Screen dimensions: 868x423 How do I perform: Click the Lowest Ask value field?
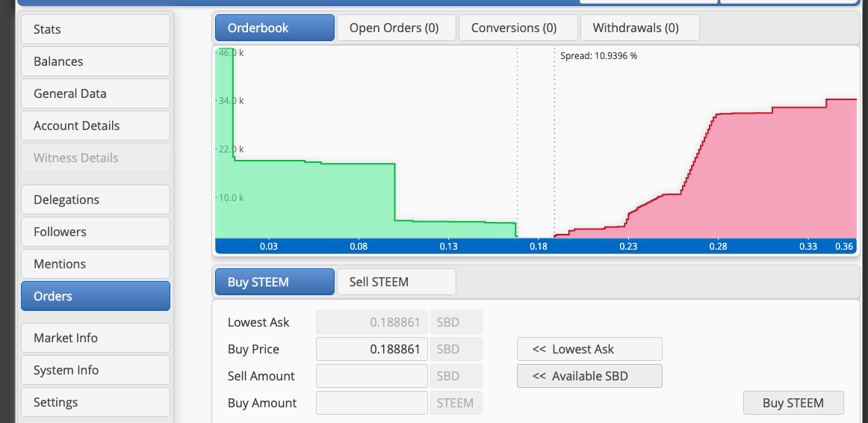(x=372, y=322)
